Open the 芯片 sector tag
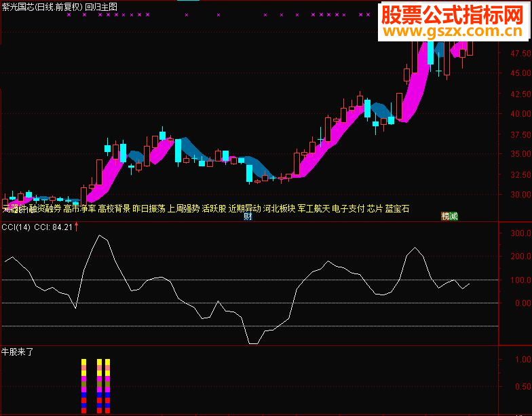The image size is (532, 416). (x=375, y=208)
